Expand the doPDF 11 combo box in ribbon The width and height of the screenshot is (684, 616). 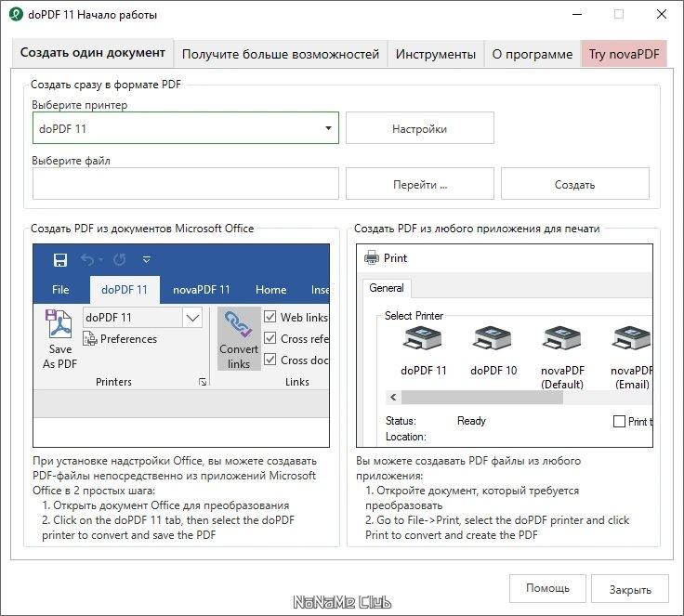(192, 318)
